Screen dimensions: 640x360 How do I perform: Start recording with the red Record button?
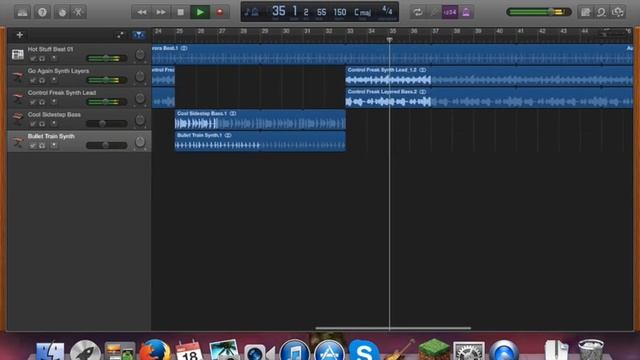[220, 12]
